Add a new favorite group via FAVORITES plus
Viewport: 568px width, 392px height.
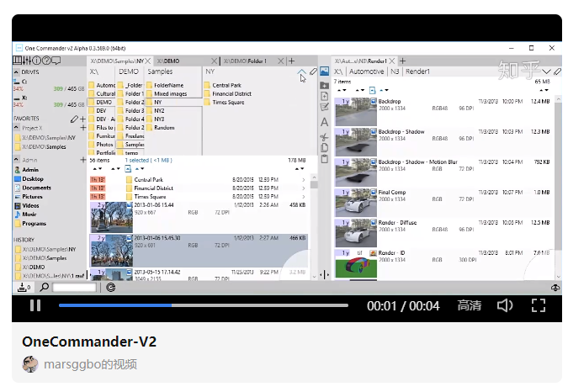[x=82, y=119]
